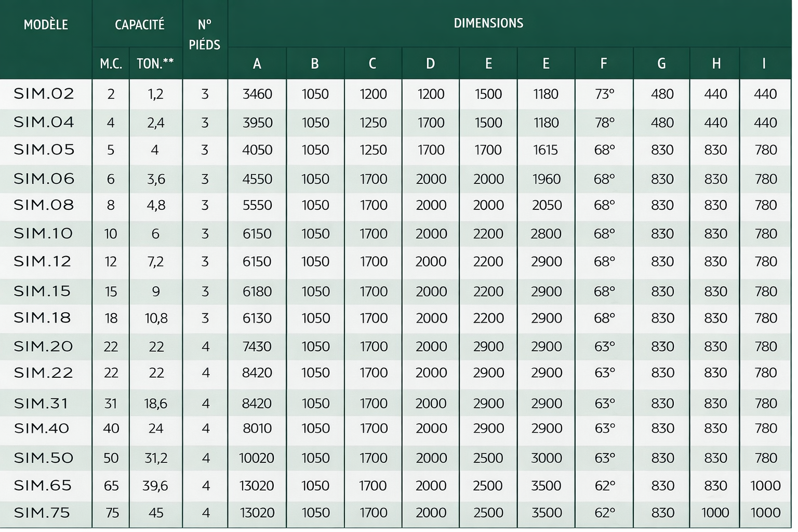This screenshot has height=532, width=798.
Task: Click the 2800 value for SIM.10
Action: (x=546, y=234)
